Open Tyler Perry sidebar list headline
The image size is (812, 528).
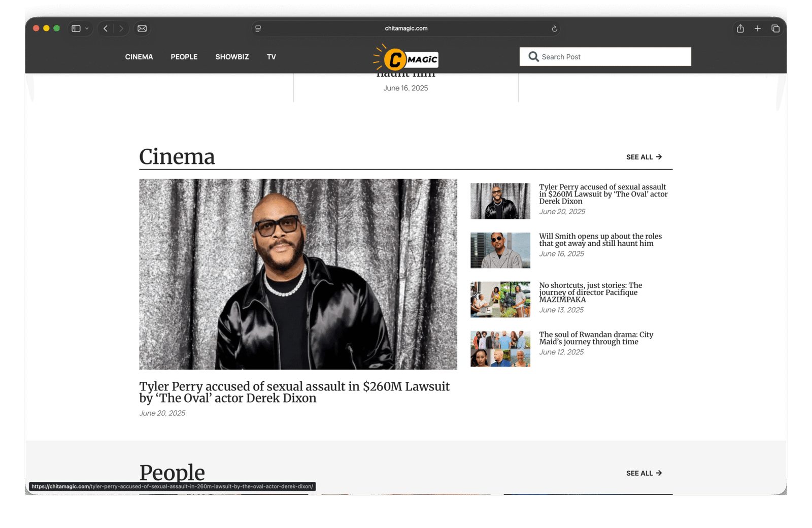603,194
